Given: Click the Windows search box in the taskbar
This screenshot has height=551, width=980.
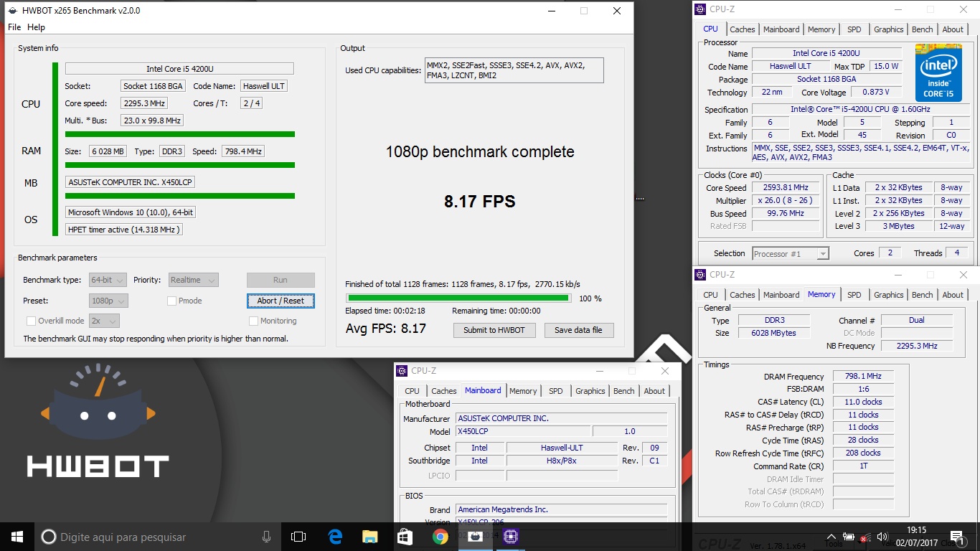Looking at the screenshot, I should pyautogui.click(x=157, y=537).
